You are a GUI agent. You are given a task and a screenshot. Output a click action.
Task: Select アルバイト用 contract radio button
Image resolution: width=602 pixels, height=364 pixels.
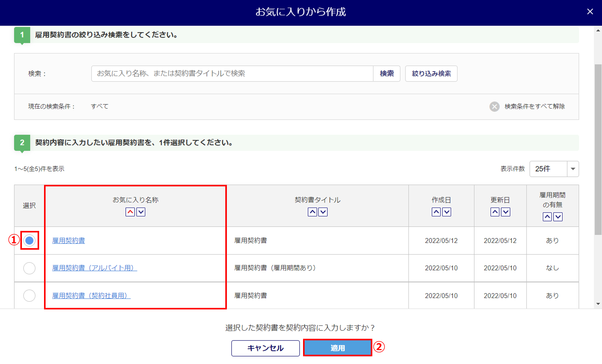click(x=29, y=268)
